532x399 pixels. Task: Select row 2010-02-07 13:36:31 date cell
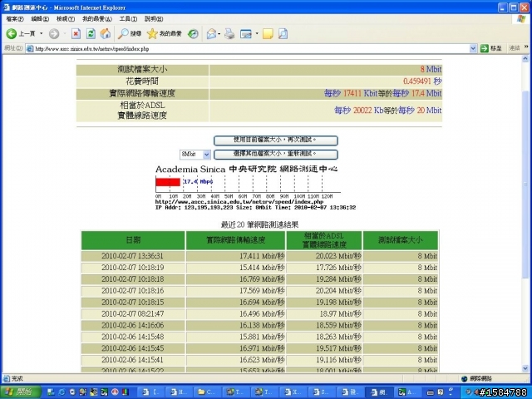click(x=133, y=256)
